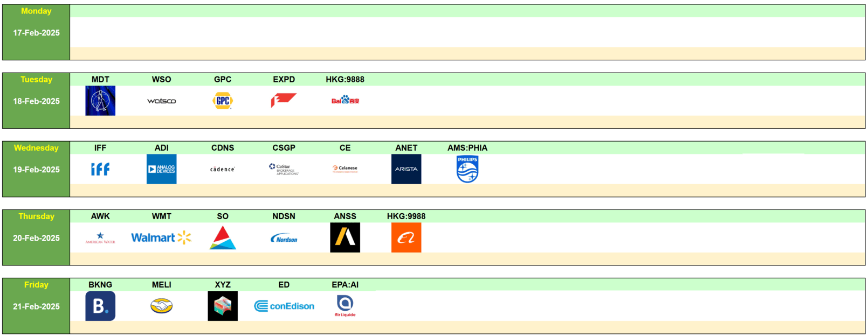The image size is (868, 336).
Task: Click the MercadoLibre handshake logo
Action: [x=161, y=306]
